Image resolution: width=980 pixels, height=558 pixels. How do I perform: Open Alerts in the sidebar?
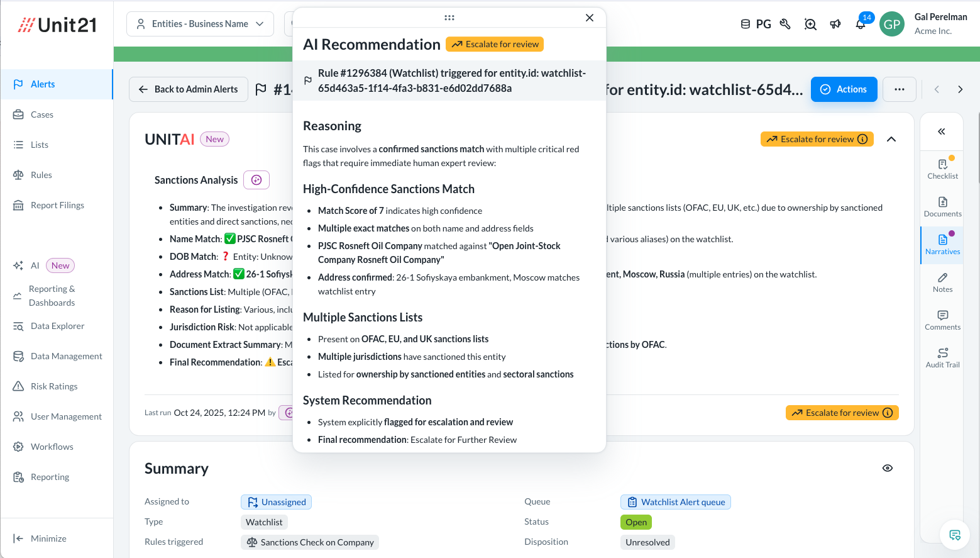coord(56,84)
